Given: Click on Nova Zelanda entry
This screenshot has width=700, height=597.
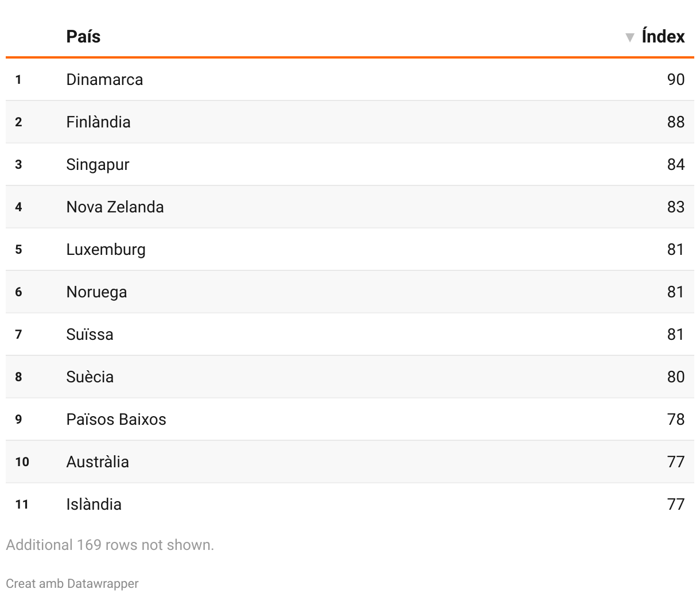Looking at the screenshot, I should point(115,207).
